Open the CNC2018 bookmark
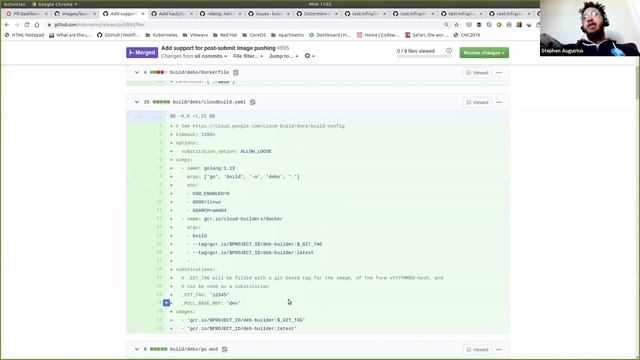This screenshot has height=360, width=640. [x=467, y=35]
